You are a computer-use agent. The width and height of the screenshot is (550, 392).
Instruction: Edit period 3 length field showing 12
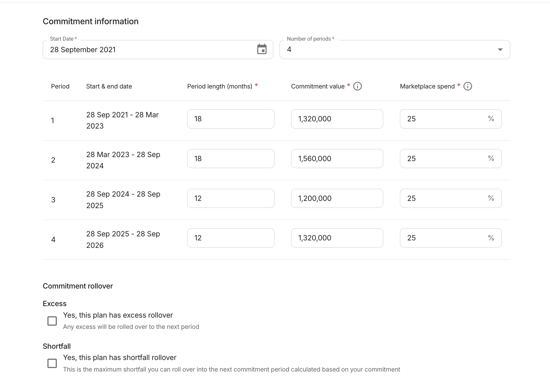pos(231,198)
